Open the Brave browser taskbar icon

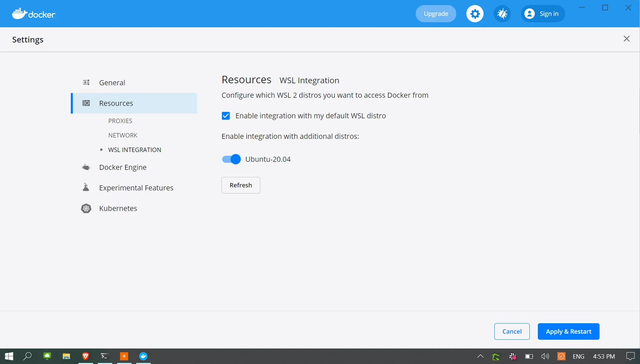86,356
